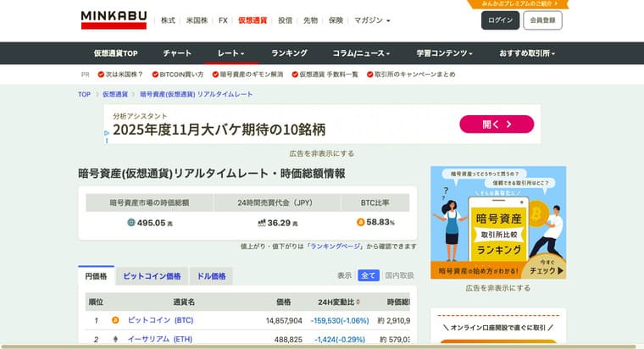Go to 先物 section
644x349 pixels.
tap(310, 20)
